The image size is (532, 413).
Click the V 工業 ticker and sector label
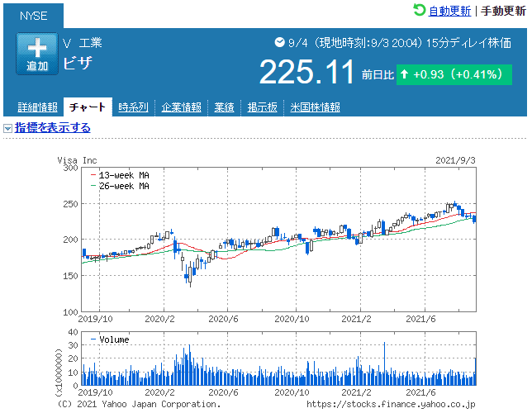83,43
